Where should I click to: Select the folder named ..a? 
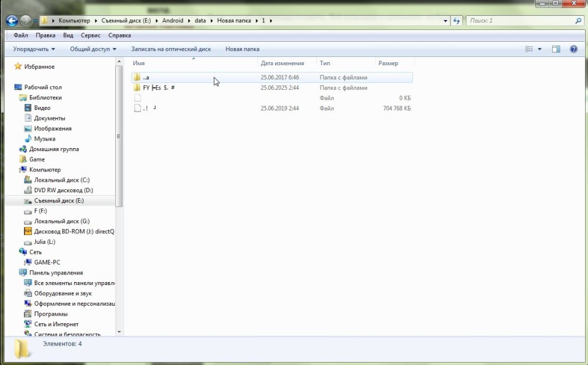[x=145, y=78]
